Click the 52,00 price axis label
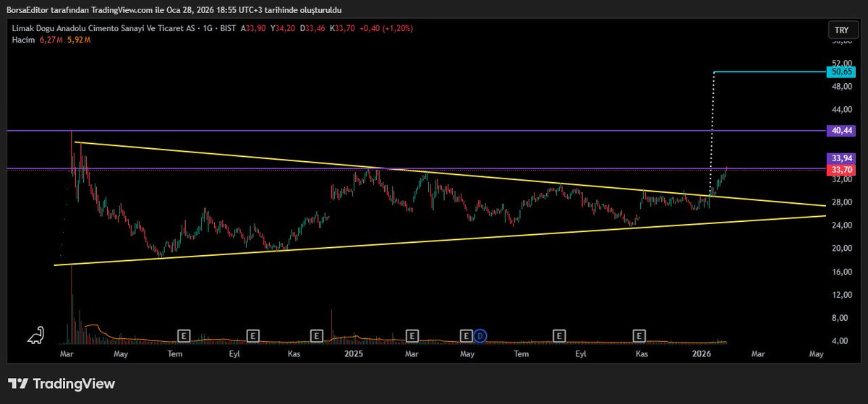This screenshot has height=404, width=868. (842, 64)
